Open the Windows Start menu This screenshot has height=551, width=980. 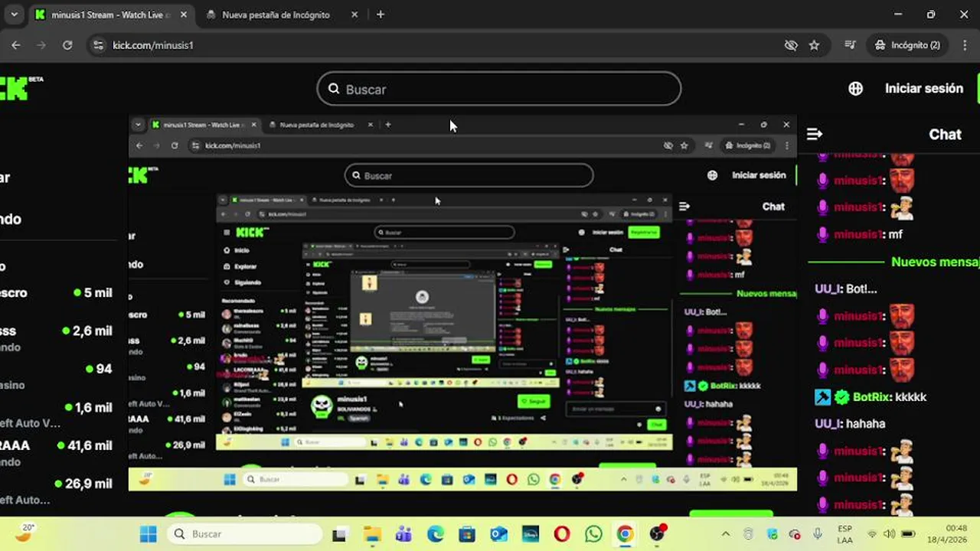[x=149, y=534]
